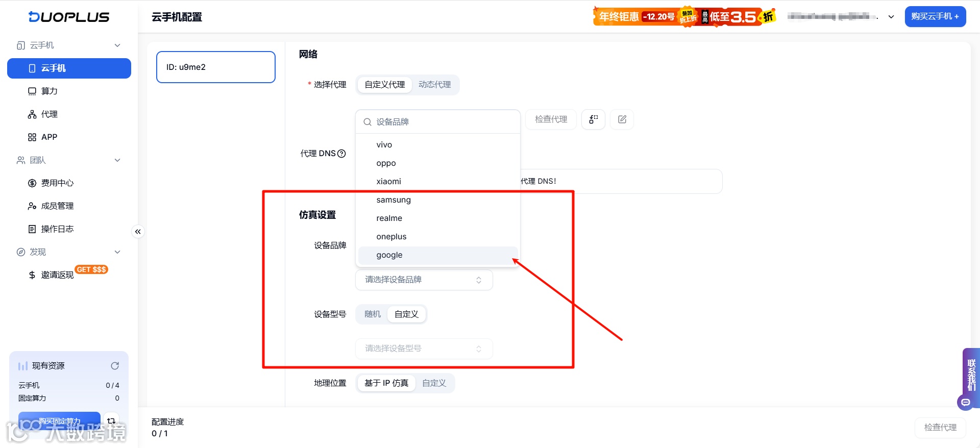Choose oneplus from the brand list
The width and height of the screenshot is (980, 448).
(x=438, y=237)
